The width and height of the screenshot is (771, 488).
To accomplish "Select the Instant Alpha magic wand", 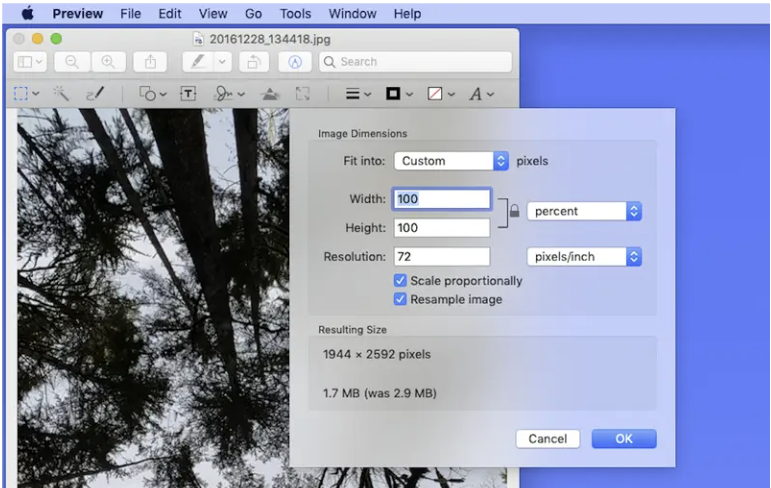I will tap(61, 93).
